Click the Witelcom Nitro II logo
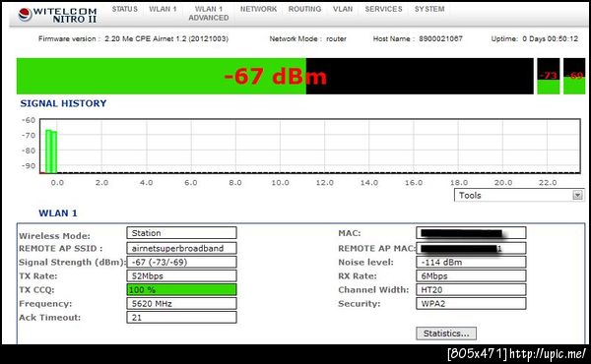This screenshot has height=364, width=591. tap(57, 15)
